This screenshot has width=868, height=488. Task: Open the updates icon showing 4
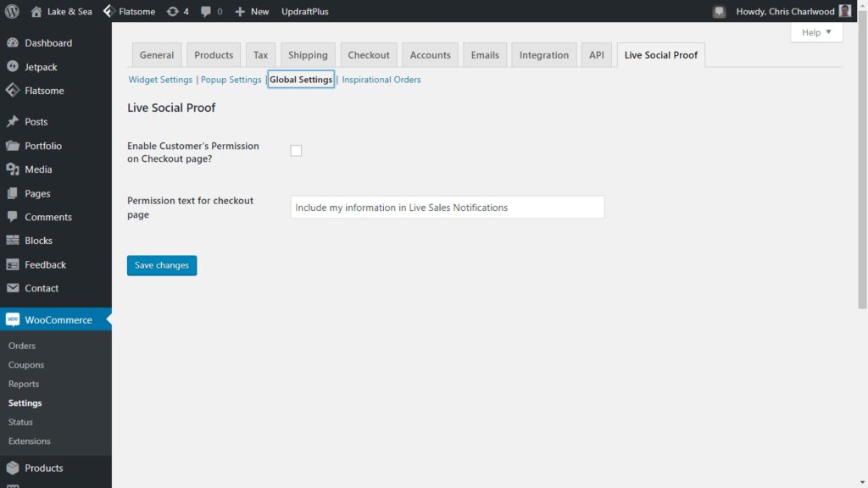point(173,11)
